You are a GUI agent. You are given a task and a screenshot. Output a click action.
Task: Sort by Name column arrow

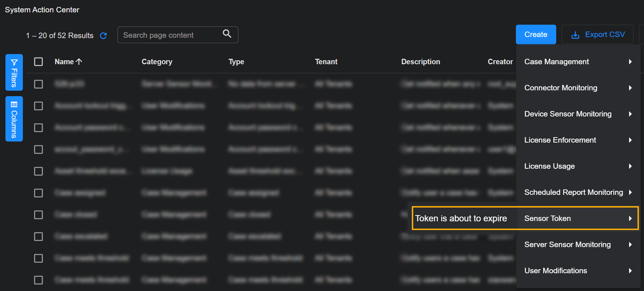tap(79, 62)
